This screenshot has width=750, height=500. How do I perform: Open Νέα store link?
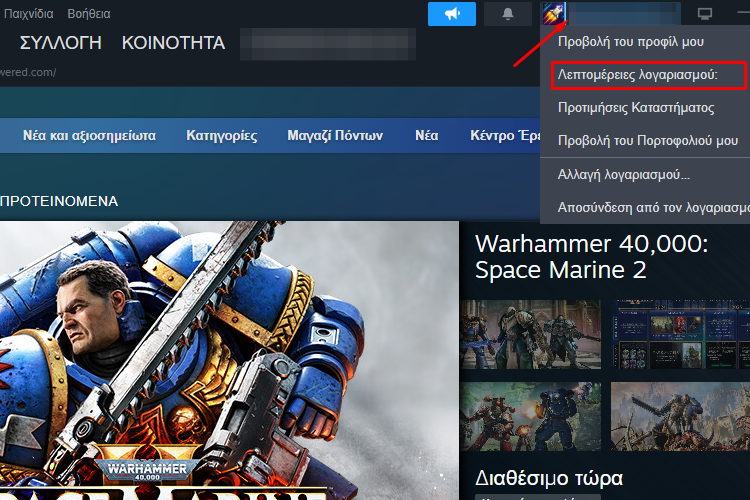[x=427, y=136]
